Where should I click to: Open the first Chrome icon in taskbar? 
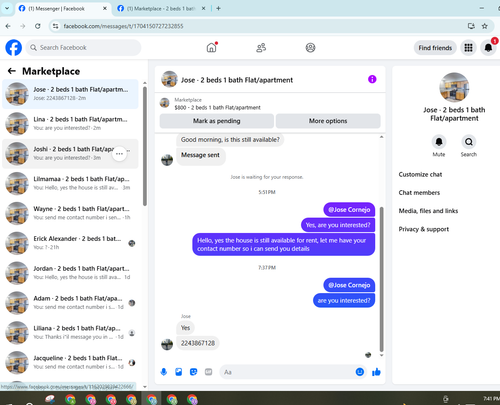tap(70, 399)
